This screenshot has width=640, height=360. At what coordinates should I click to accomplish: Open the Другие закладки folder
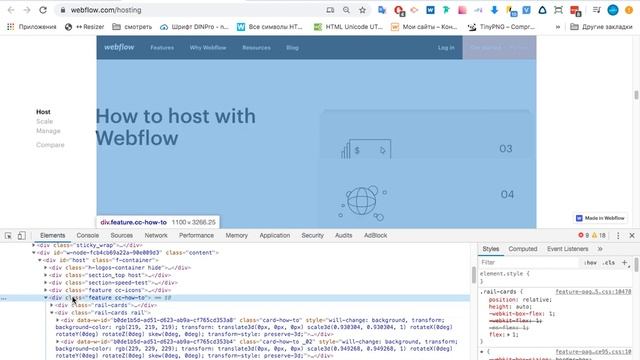click(x=601, y=27)
